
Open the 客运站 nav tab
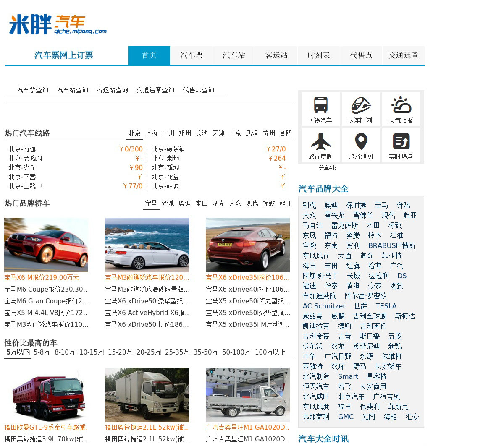(276, 55)
